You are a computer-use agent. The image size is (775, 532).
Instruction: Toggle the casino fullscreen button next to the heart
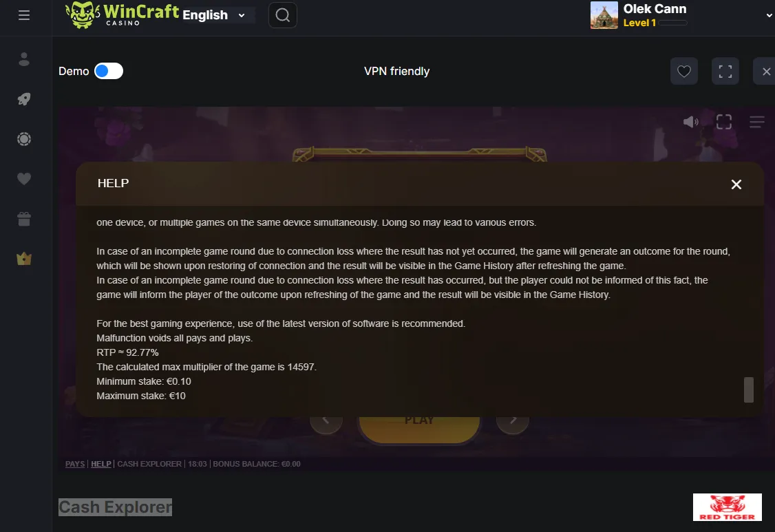(725, 71)
